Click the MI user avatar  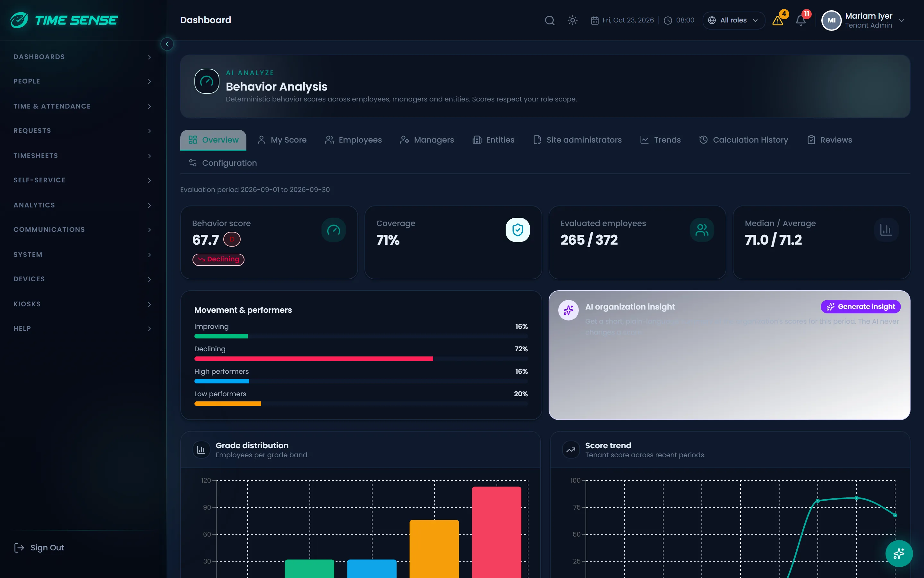coord(831,20)
